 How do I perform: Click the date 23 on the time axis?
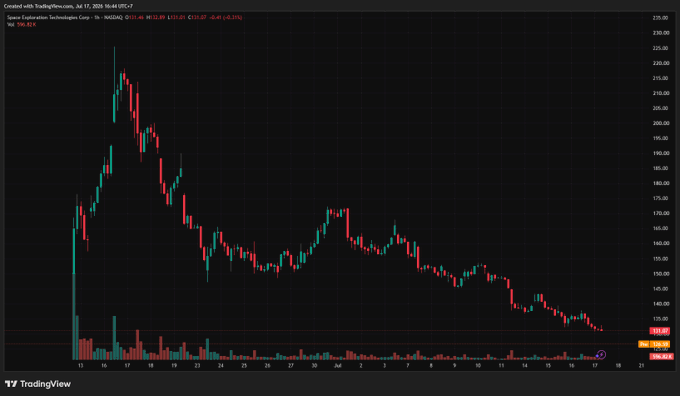pyautogui.click(x=197, y=366)
